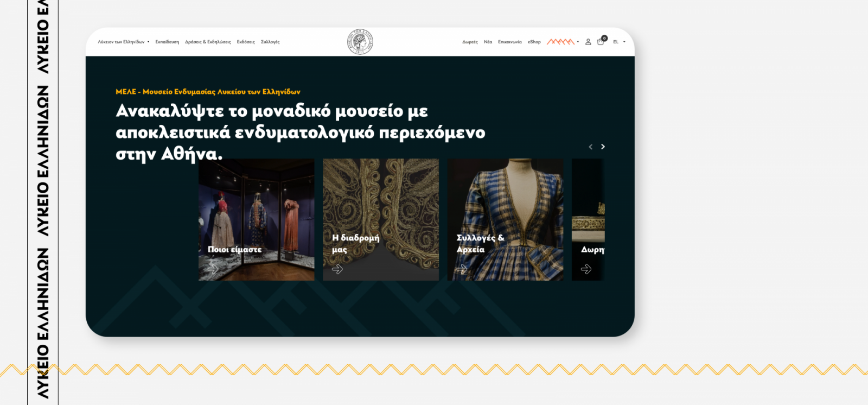
Task: Open the user account icon
Action: click(588, 42)
